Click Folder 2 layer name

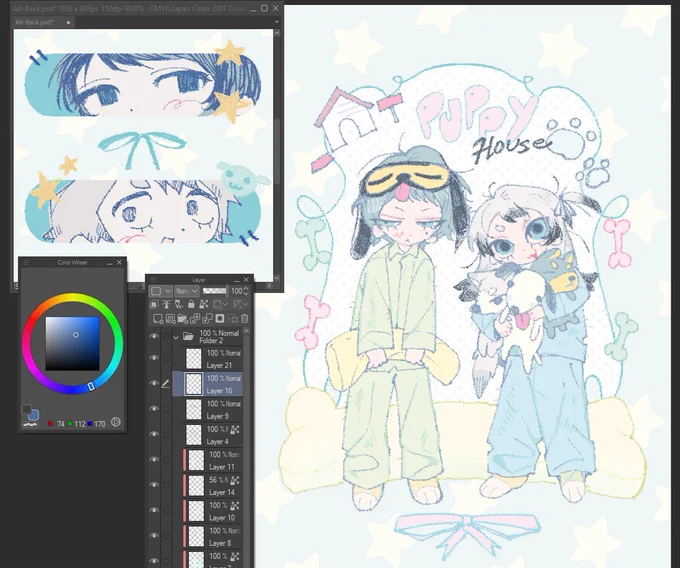coord(211,340)
